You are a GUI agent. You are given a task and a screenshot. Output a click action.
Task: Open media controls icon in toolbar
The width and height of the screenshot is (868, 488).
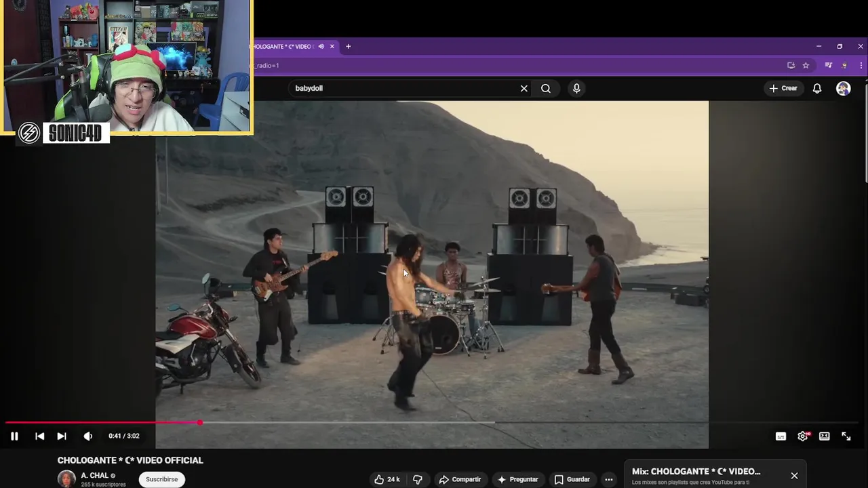(x=828, y=65)
